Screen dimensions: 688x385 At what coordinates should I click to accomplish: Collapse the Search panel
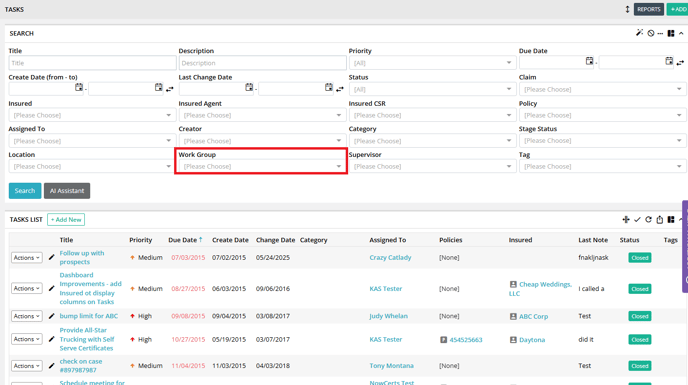[681, 33]
